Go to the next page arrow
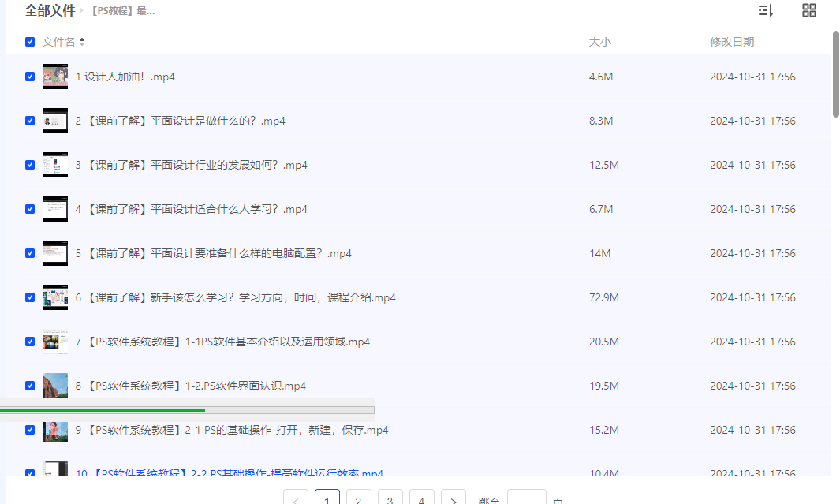 pos(454,497)
